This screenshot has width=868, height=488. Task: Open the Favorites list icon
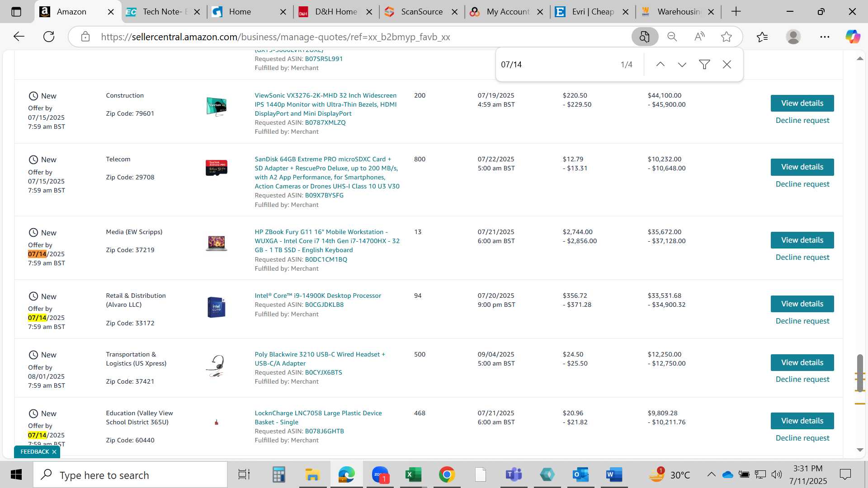[x=762, y=37]
